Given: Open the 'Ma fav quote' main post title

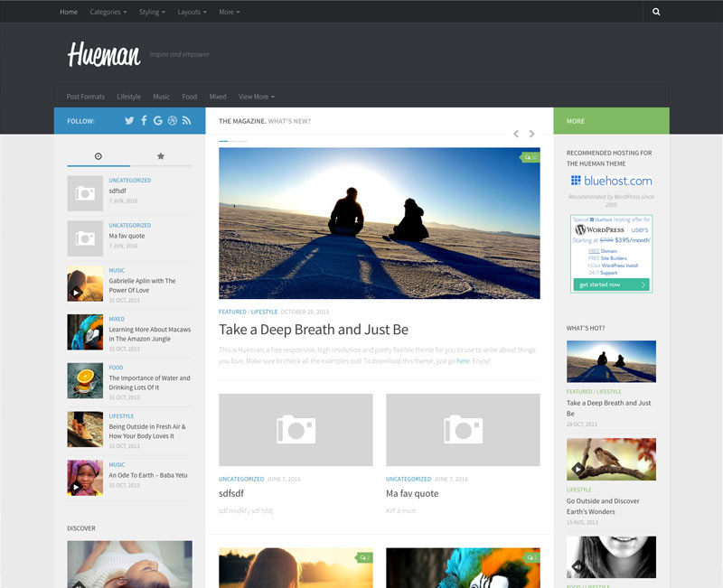Looking at the screenshot, I should [412, 493].
